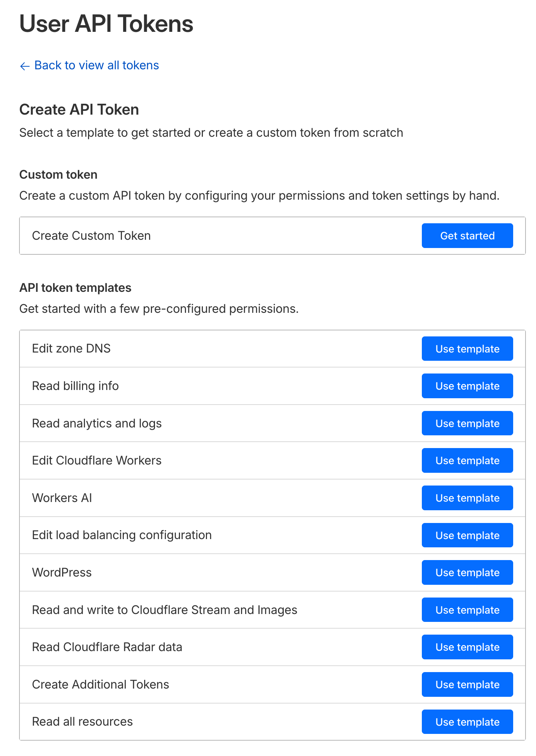Use template for Read billing info
Viewport: 536px width, 756px height.
[x=467, y=386]
